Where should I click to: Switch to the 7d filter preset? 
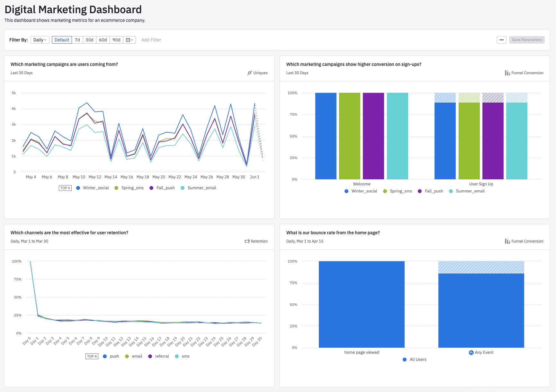coord(77,40)
